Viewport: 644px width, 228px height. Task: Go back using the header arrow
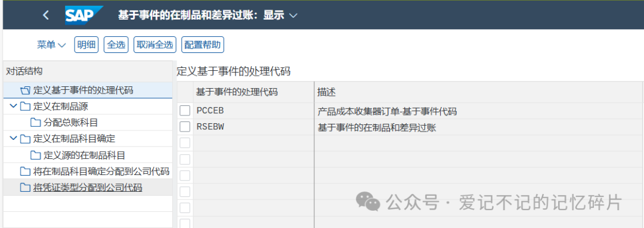click(45, 15)
